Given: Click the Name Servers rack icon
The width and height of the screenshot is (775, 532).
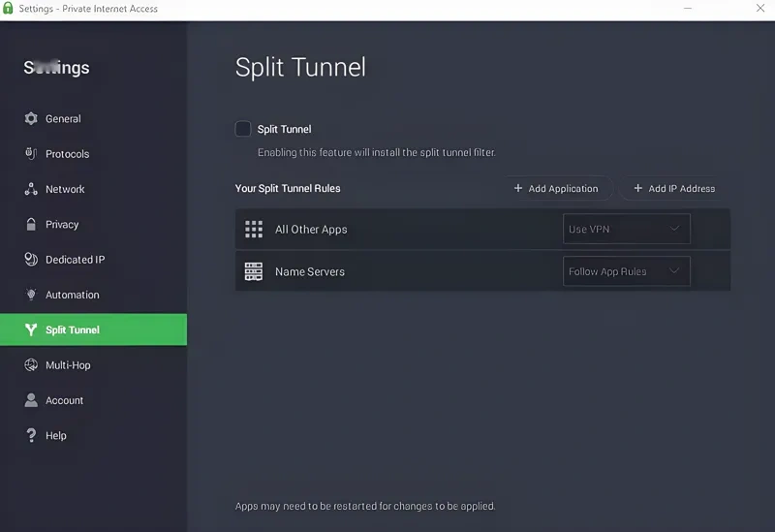Looking at the screenshot, I should (254, 271).
